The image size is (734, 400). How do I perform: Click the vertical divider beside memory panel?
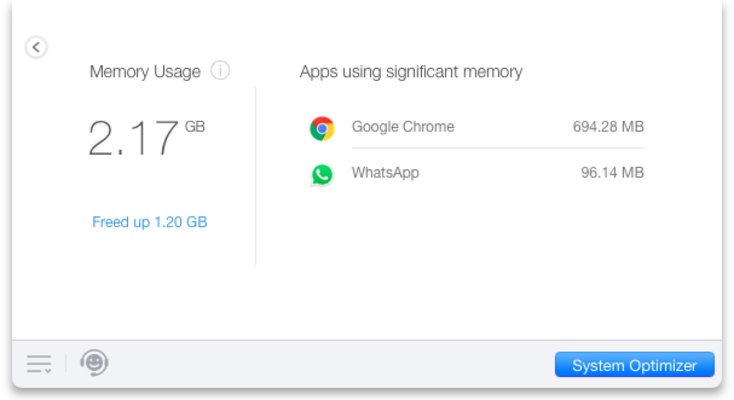256,175
